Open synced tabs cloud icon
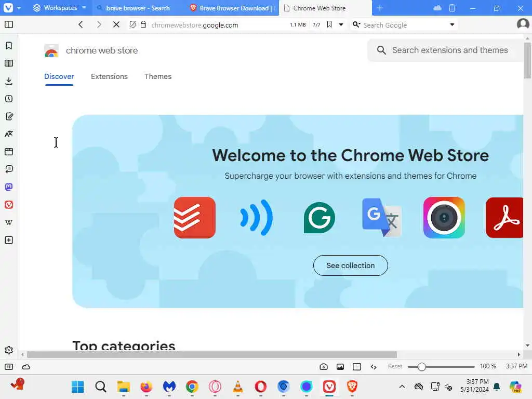 [x=437, y=8]
